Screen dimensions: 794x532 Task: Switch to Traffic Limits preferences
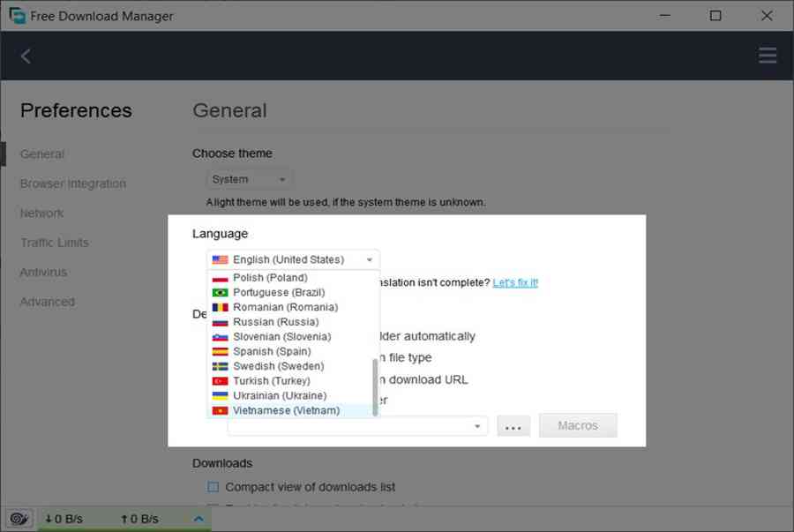click(x=55, y=243)
